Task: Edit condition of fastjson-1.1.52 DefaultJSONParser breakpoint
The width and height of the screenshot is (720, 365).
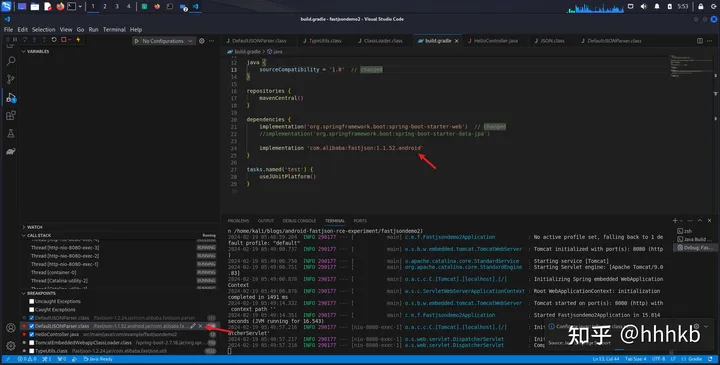Action: (193, 326)
